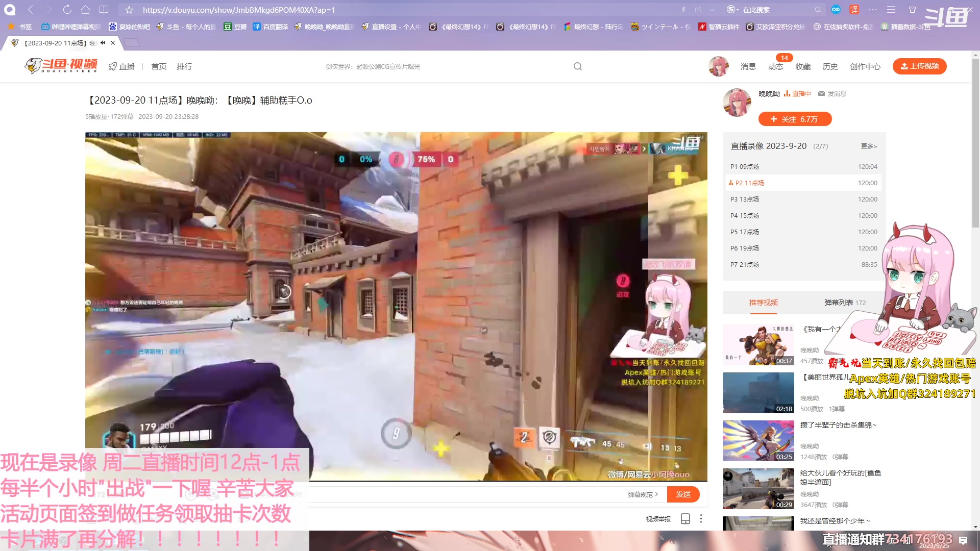Click the translate icon in the browser toolbar
Image resolution: width=980 pixels, height=551 pixels.
click(x=853, y=10)
